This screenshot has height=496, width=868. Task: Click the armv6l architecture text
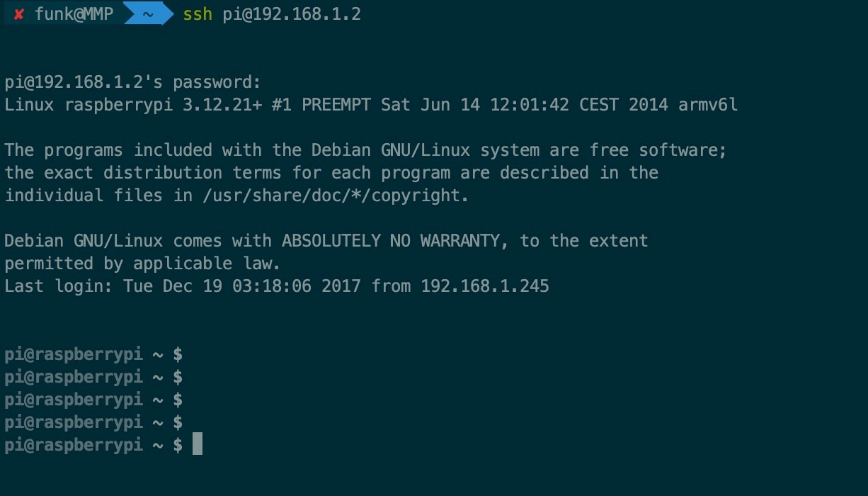(x=708, y=105)
